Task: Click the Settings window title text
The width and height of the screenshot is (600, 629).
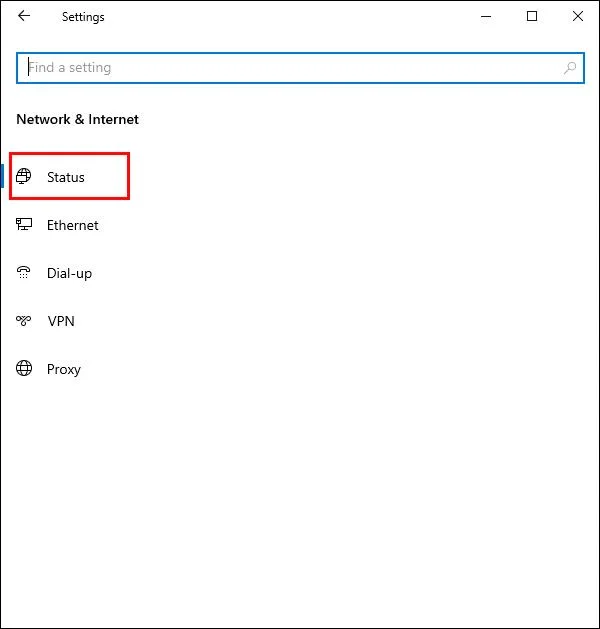Action: tap(83, 17)
